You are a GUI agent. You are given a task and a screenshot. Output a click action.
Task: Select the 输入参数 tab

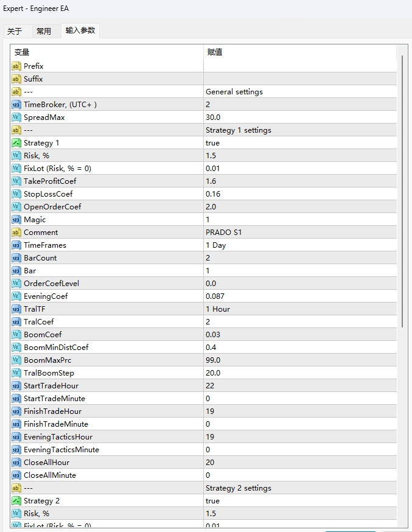[x=80, y=30]
